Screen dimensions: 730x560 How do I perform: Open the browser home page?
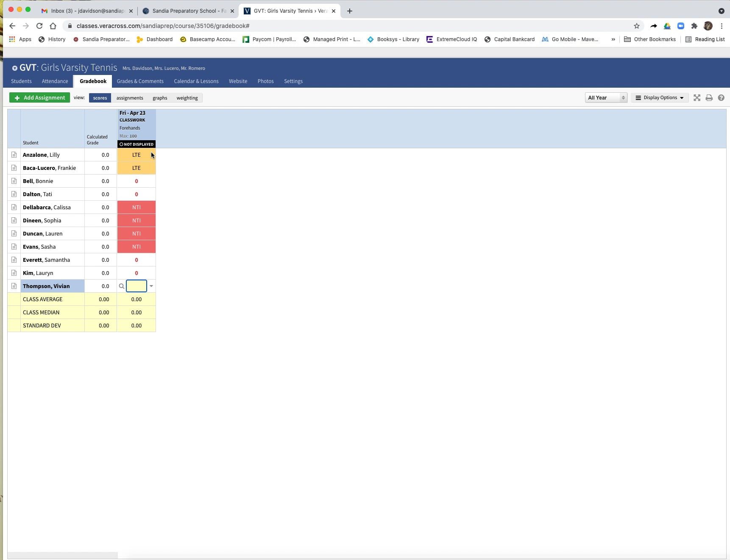point(53,26)
